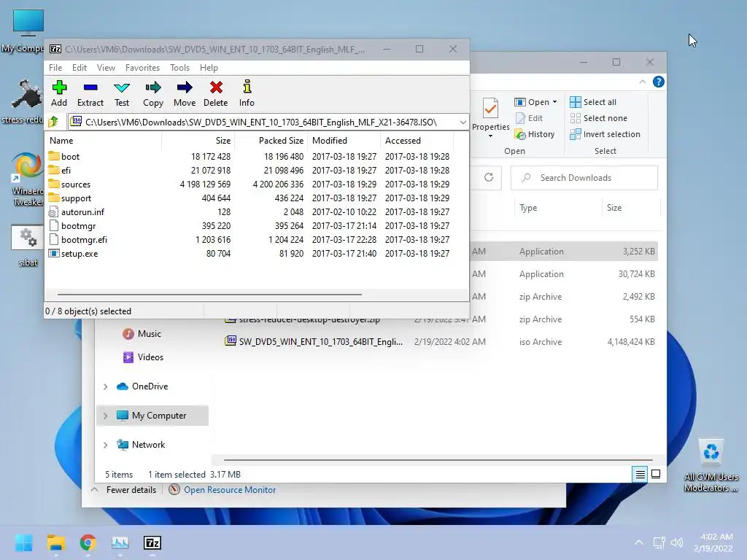Image resolution: width=747 pixels, height=560 pixels.
Task: Collapse Fewer details in Task Manager
Action: click(124, 489)
